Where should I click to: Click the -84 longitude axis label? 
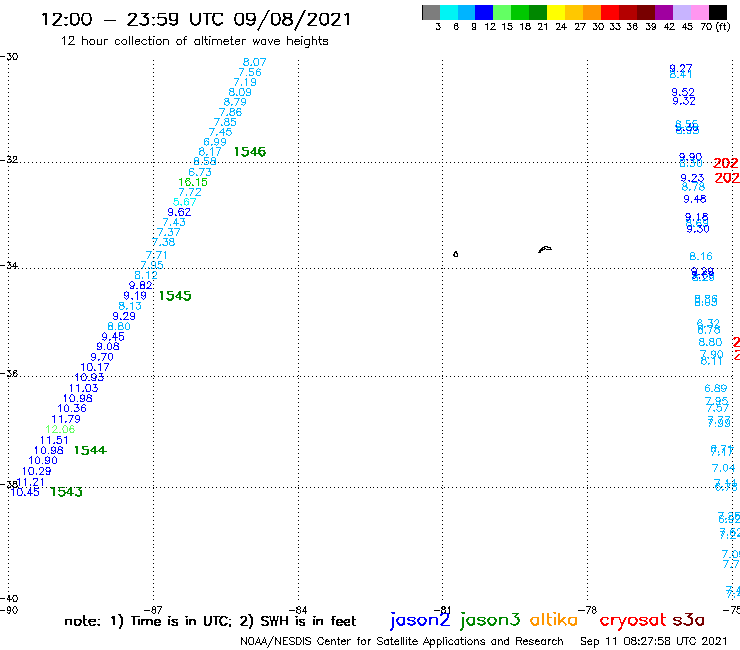pos(298,610)
